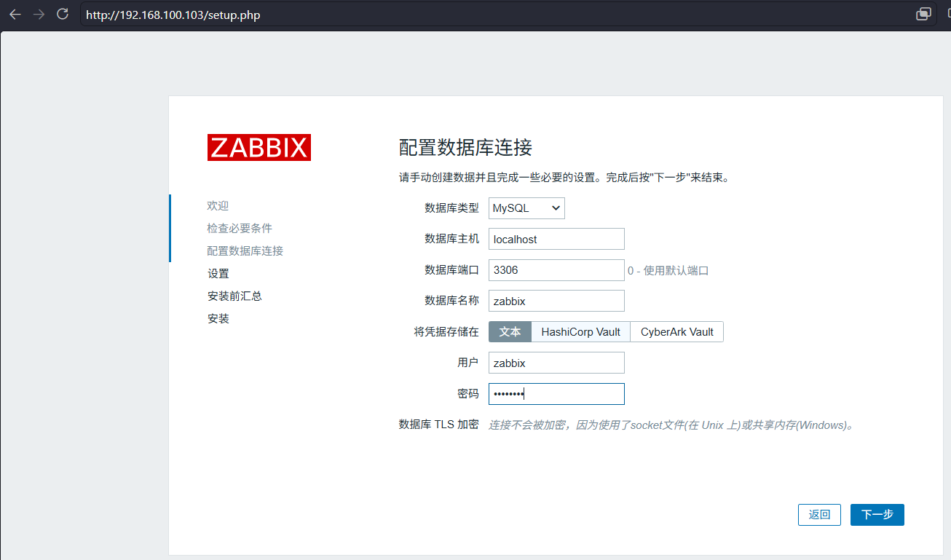Screen dimensions: 951x560
Task: Click the 用户 zabbix field
Action: click(x=556, y=363)
